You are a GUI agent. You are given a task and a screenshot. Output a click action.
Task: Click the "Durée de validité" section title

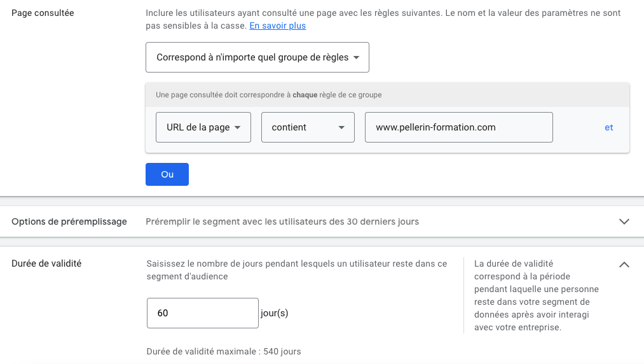tap(46, 263)
